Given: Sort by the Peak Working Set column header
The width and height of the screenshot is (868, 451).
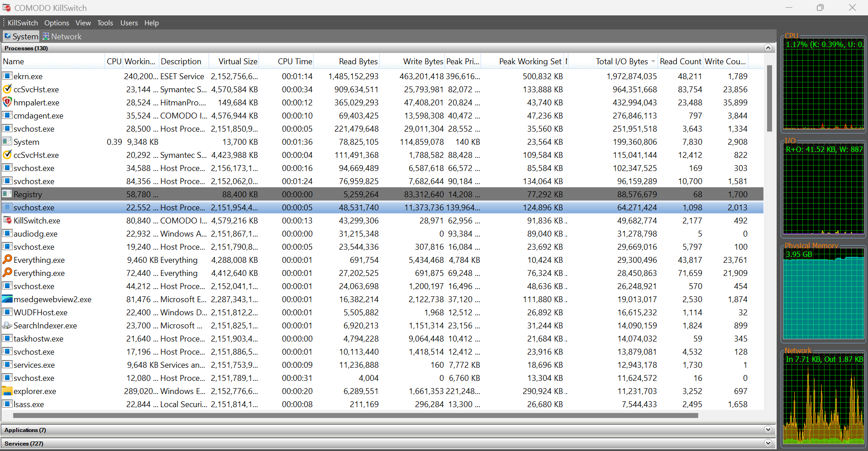Looking at the screenshot, I should click(x=522, y=62).
